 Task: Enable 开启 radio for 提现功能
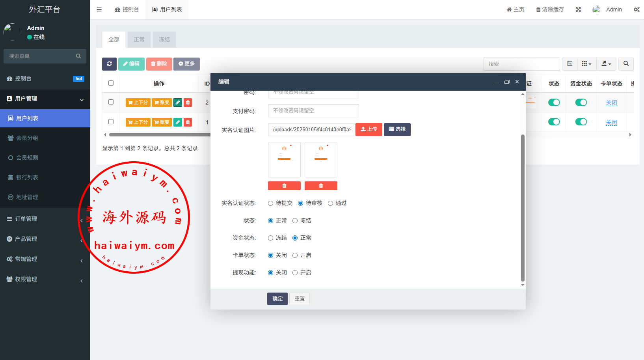295,273
